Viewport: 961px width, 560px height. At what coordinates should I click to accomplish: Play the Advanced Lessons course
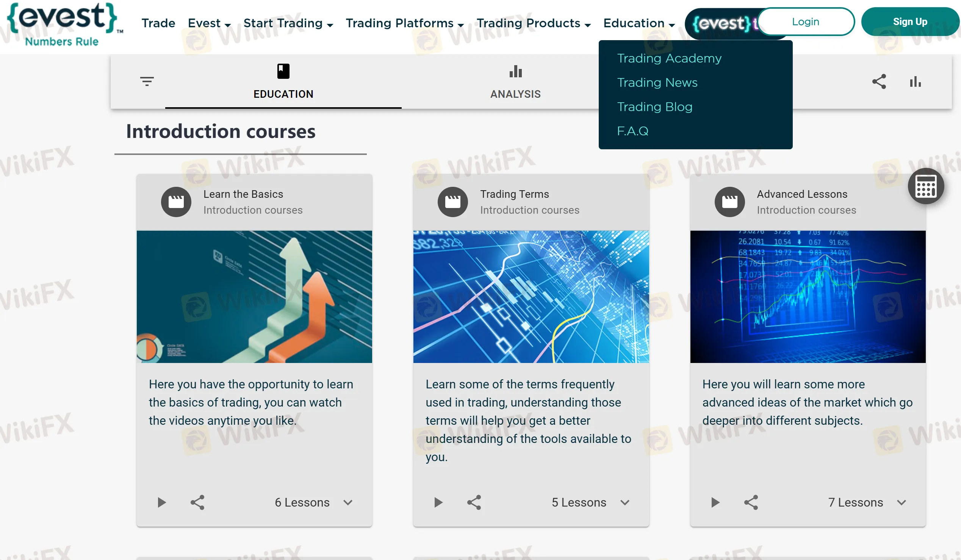coord(715,502)
